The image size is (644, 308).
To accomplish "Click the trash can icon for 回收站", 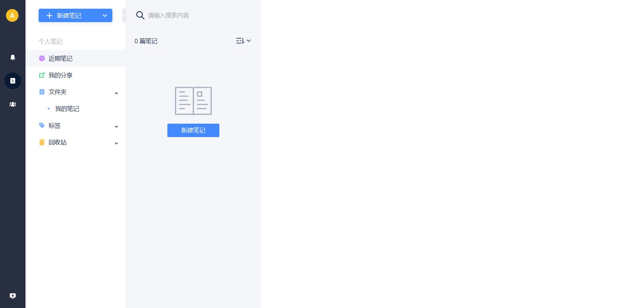I will pyautogui.click(x=42, y=142).
